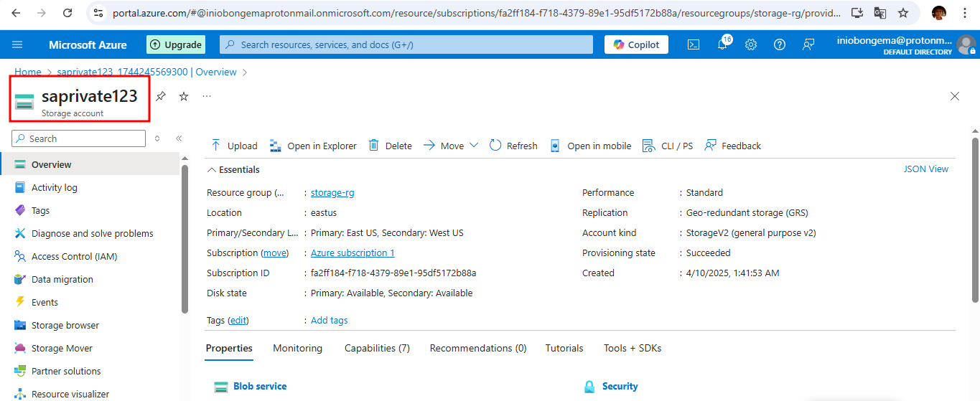
Task: Click the resource menu Search box
Action: 79,138
